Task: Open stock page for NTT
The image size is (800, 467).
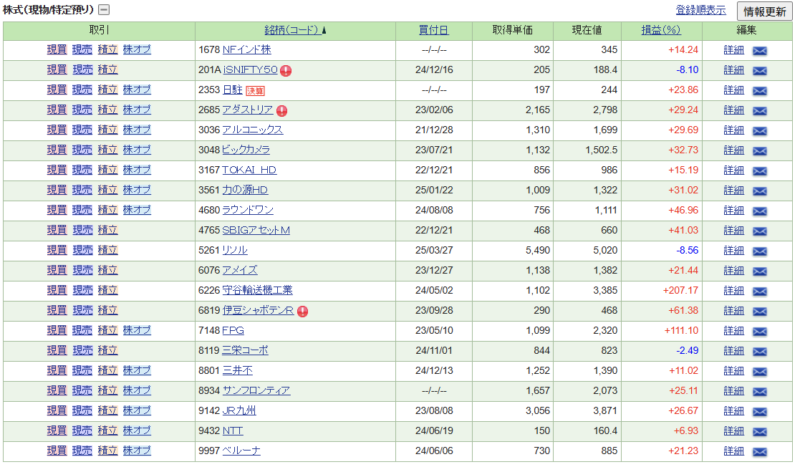Action: [x=232, y=430]
